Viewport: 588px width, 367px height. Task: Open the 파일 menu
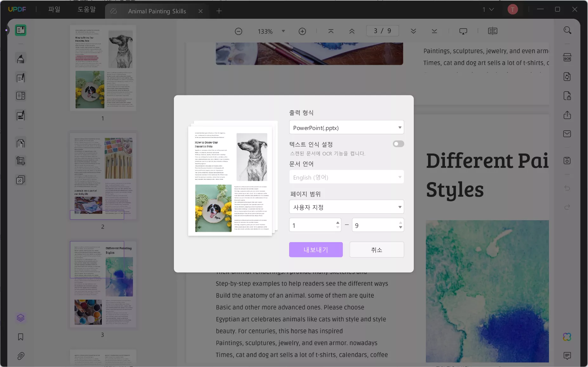coord(54,10)
